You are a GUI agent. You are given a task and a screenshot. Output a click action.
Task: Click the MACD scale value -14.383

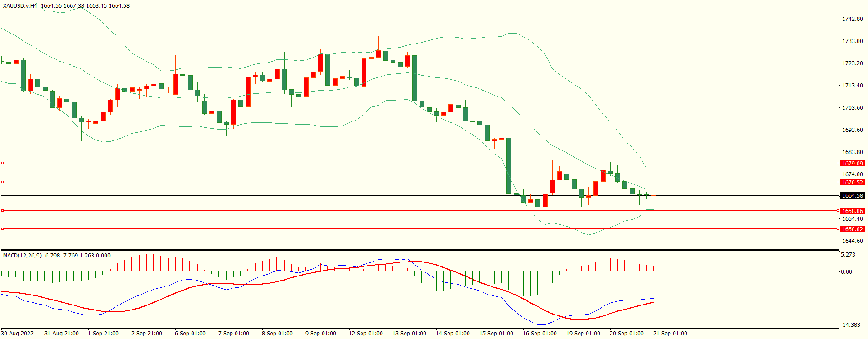[850, 325]
